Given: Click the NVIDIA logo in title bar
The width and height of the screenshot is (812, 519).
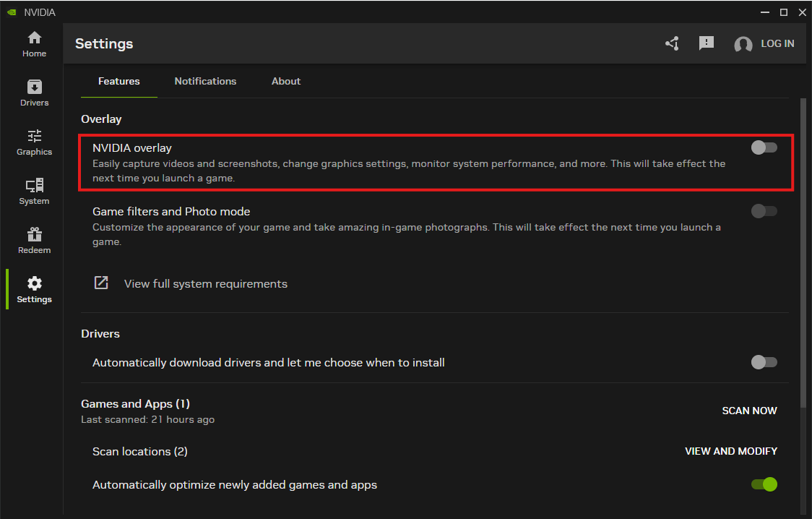Looking at the screenshot, I should tap(12, 12).
